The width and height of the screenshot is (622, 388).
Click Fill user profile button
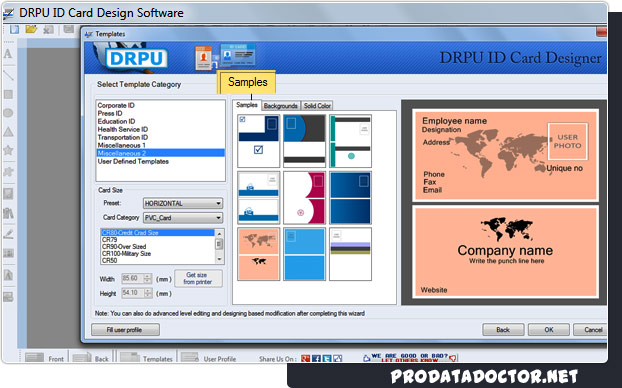pyautogui.click(x=125, y=330)
